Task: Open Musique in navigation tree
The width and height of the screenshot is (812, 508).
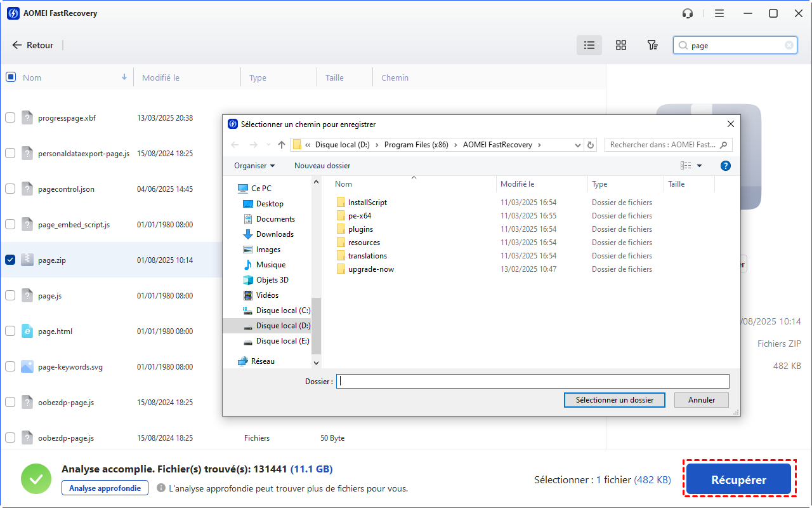Action: point(271,265)
